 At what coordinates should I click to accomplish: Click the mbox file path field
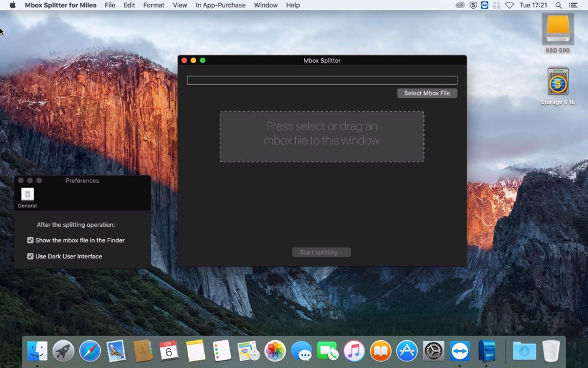click(322, 81)
